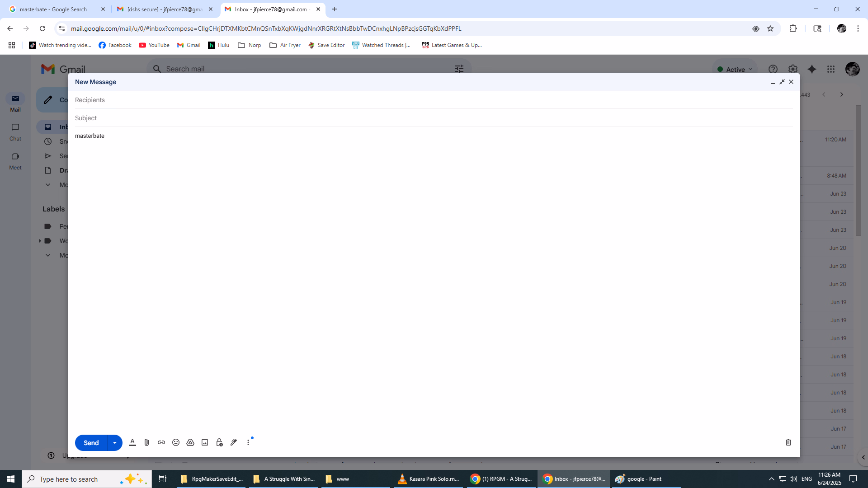Open Task View on taskbar

pos(163,479)
